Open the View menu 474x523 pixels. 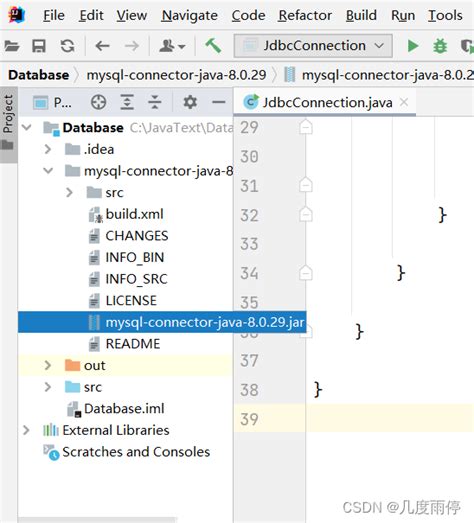tap(131, 15)
